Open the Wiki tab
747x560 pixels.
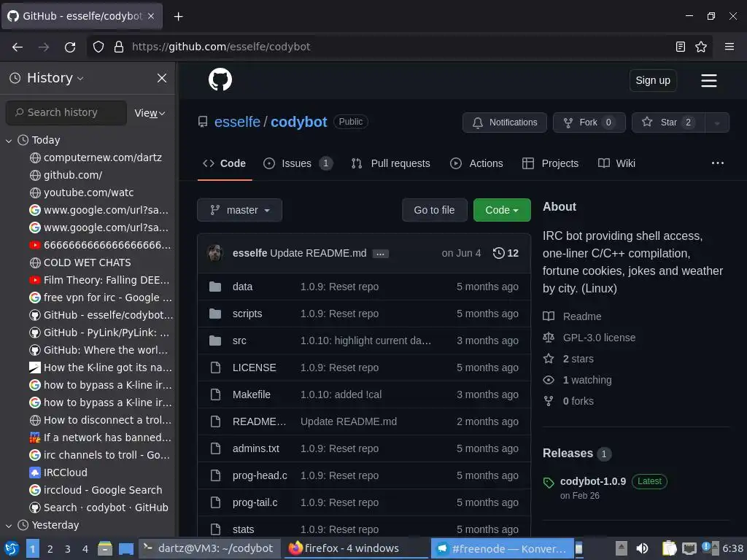(616, 163)
